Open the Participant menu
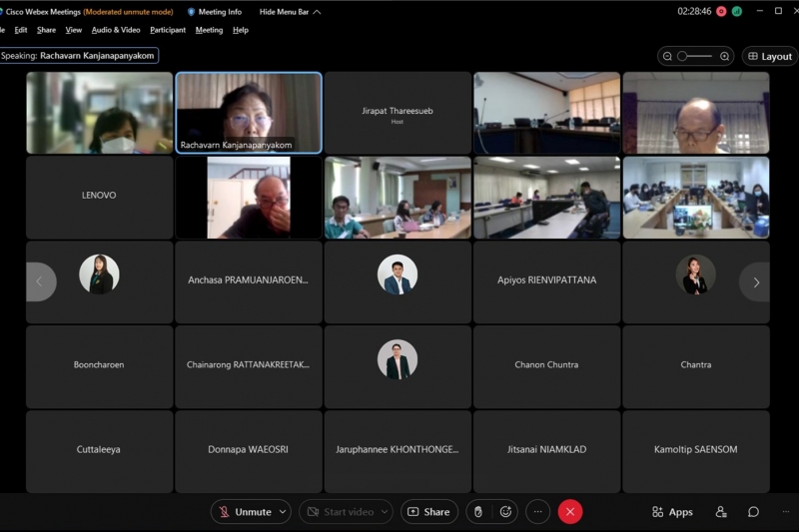The height and width of the screenshot is (532, 799). point(168,30)
